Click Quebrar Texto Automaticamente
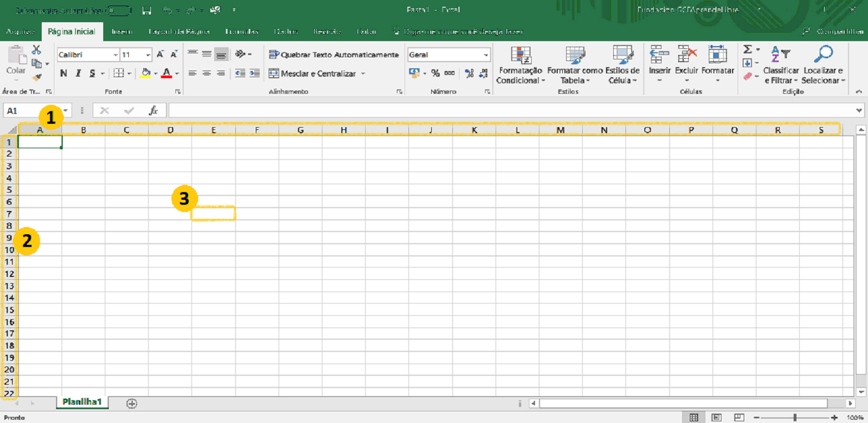The height and width of the screenshot is (423, 868). point(334,55)
